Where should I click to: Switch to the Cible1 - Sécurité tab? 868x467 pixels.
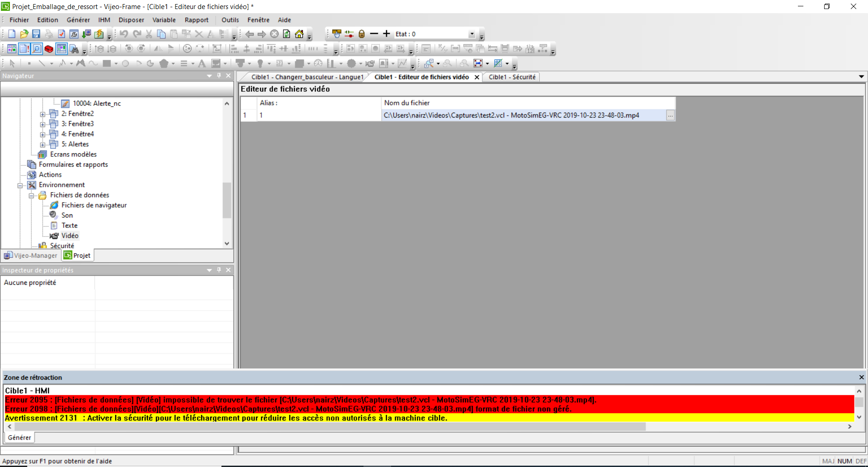[x=512, y=77]
